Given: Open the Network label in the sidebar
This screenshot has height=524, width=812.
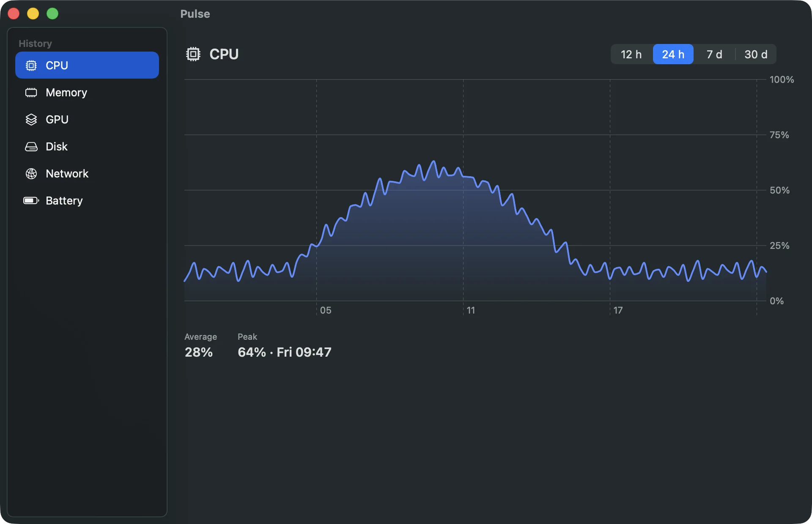Looking at the screenshot, I should (67, 174).
